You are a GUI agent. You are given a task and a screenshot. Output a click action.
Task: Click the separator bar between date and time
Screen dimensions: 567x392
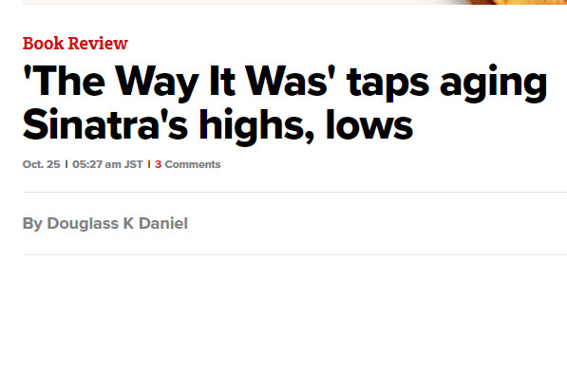[x=66, y=164]
